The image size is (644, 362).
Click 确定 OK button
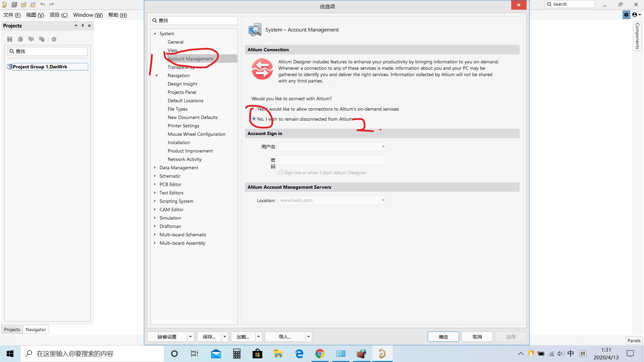tap(443, 337)
